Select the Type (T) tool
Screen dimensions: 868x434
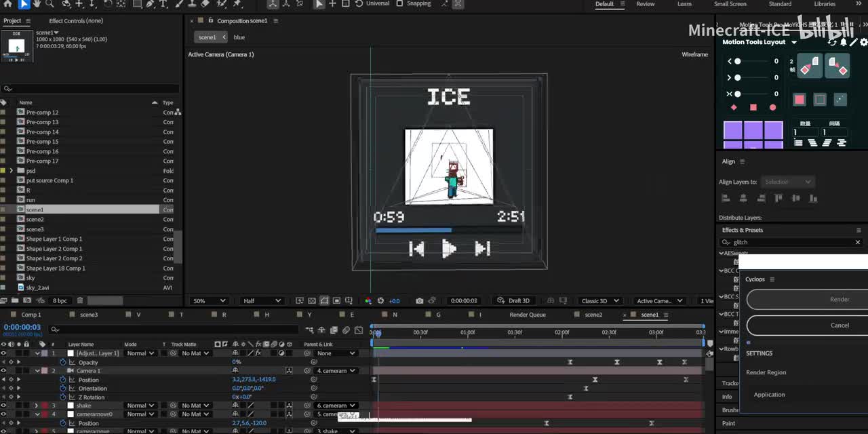(x=163, y=4)
